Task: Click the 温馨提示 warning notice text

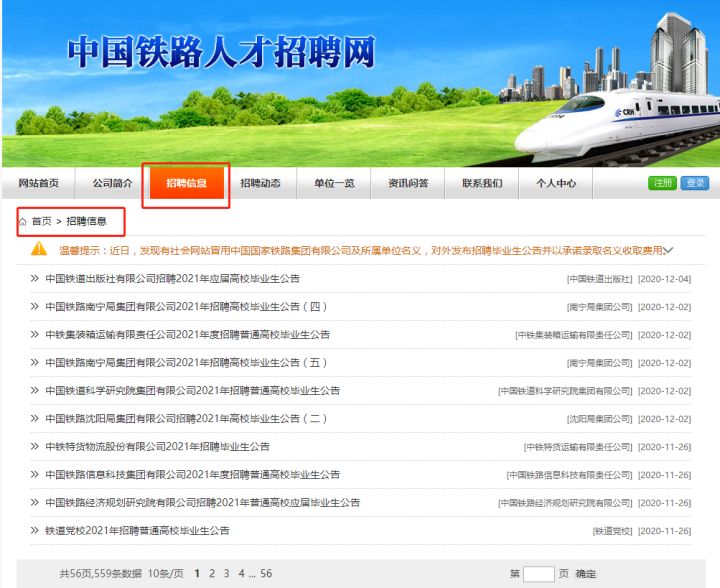Action: 361,251
